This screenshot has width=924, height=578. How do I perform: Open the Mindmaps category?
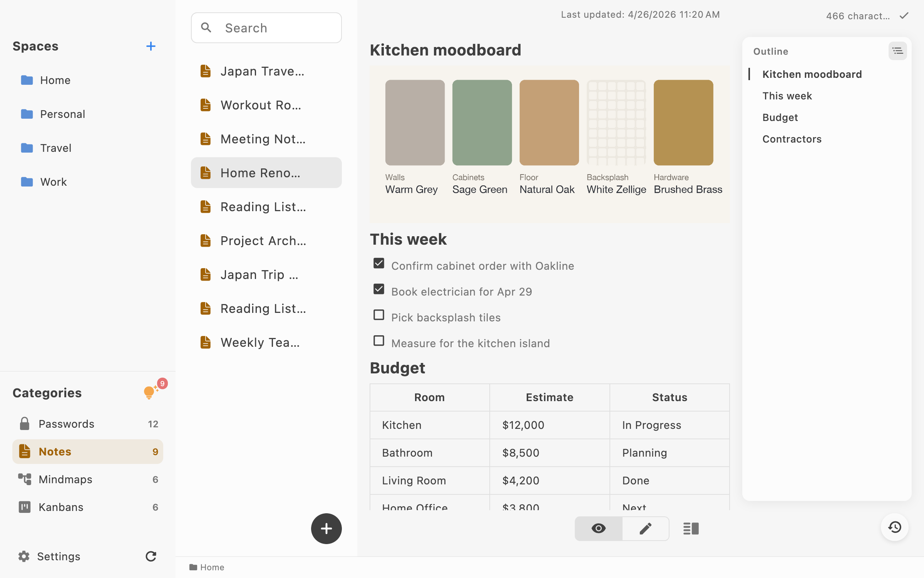[x=88, y=479]
